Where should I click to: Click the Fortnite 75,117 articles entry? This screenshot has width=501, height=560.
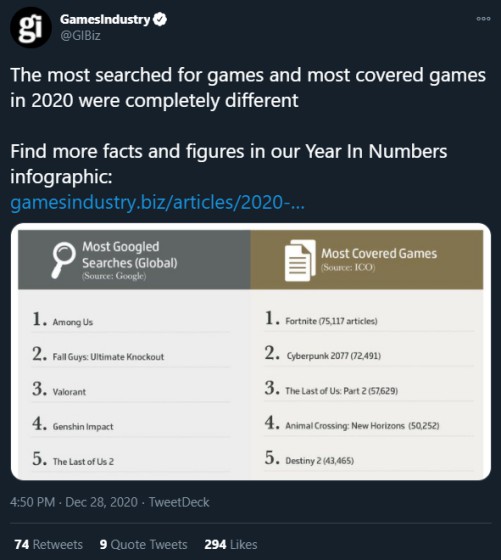point(331,321)
